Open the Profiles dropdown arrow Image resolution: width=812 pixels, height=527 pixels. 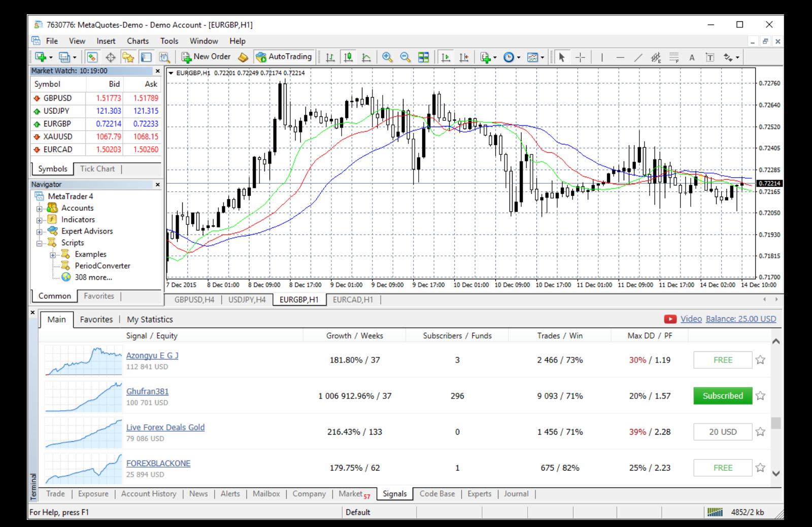[75, 58]
